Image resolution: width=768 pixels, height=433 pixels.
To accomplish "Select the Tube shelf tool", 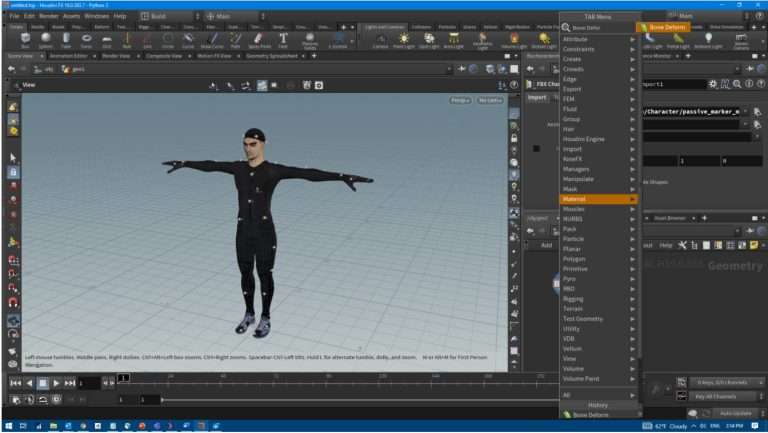I will [x=66, y=40].
